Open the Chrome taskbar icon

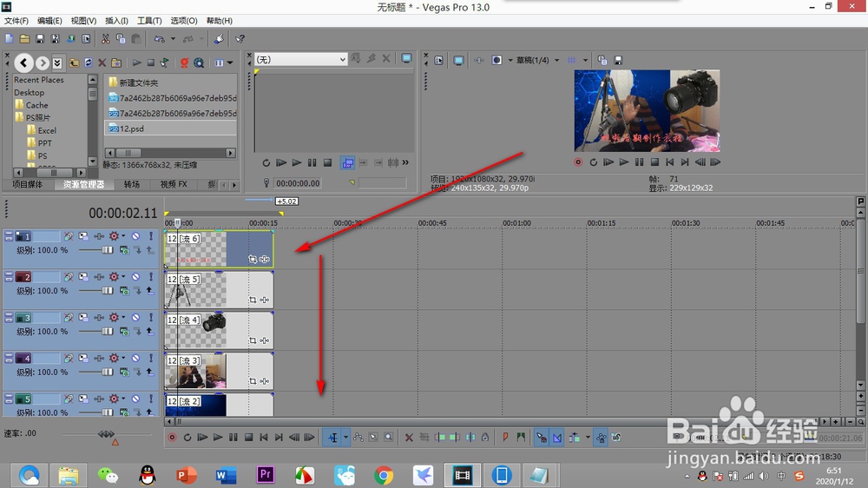click(x=383, y=475)
